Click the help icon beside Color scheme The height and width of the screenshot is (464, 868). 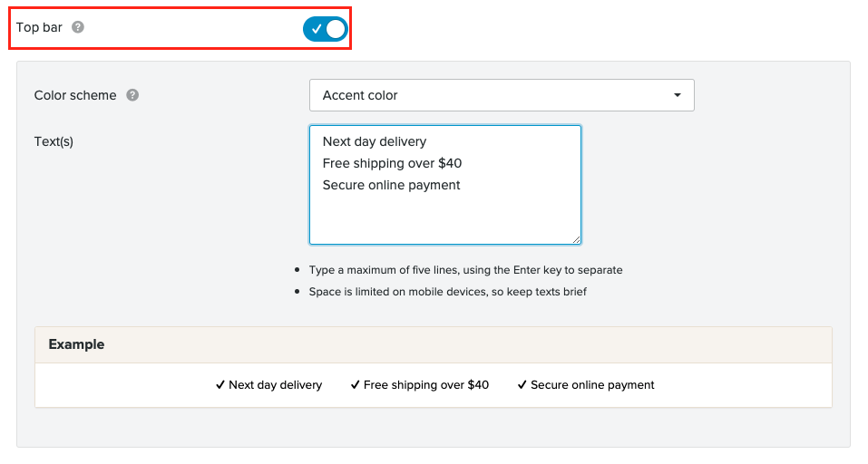[132, 95]
